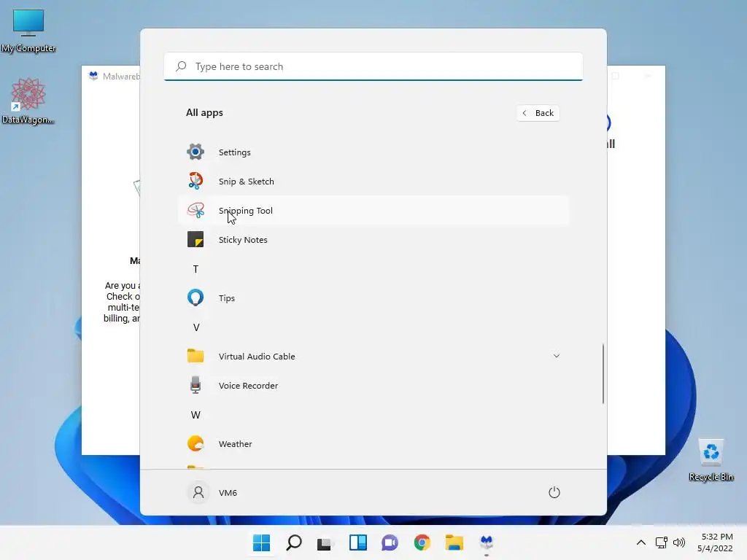Switch to Malwarebytes taskbar icon
747x560 pixels.
(x=487, y=542)
